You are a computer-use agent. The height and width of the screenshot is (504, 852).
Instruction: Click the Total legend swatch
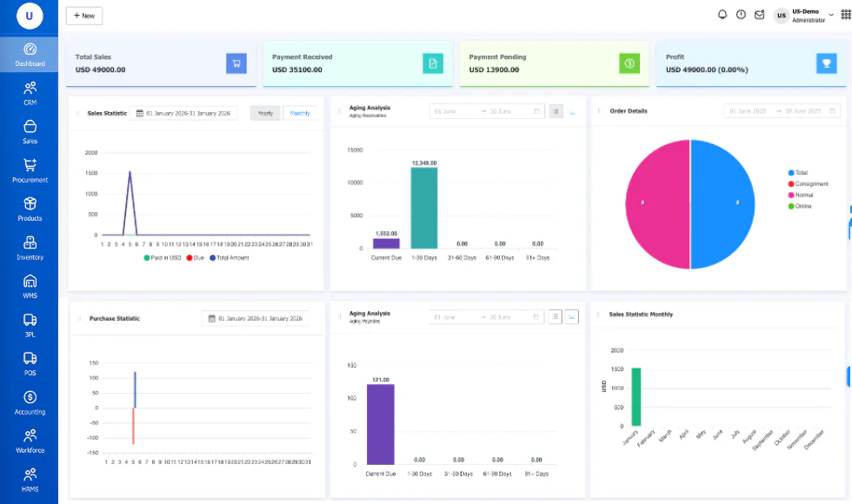791,173
